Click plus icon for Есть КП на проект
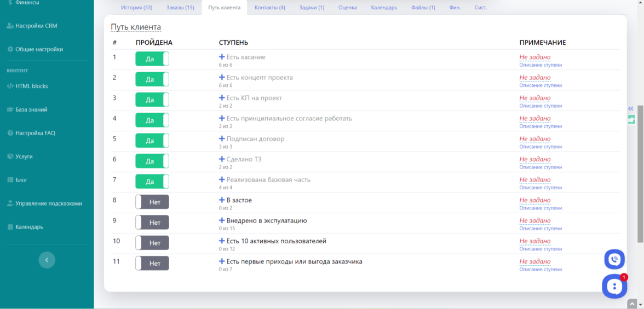This screenshot has width=644, height=309. tap(222, 98)
